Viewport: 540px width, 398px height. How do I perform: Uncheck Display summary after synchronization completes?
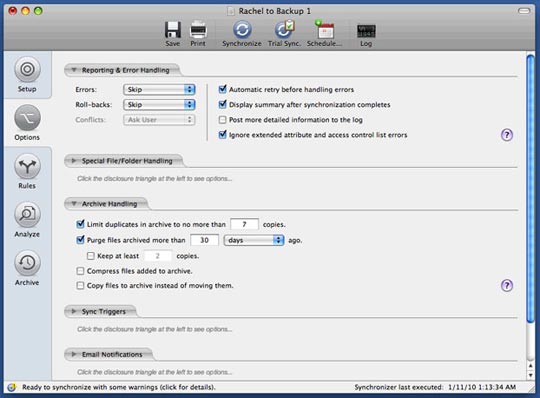pyautogui.click(x=222, y=104)
